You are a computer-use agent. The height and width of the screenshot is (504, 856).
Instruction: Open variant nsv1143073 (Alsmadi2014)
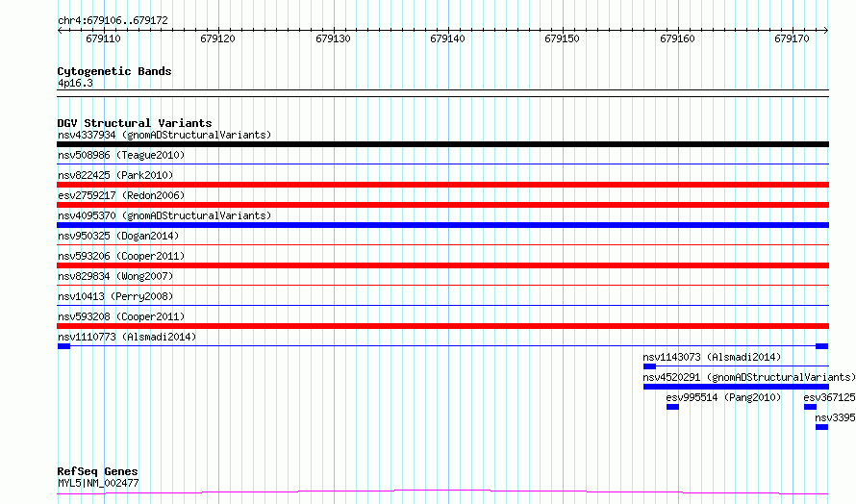tap(712, 357)
